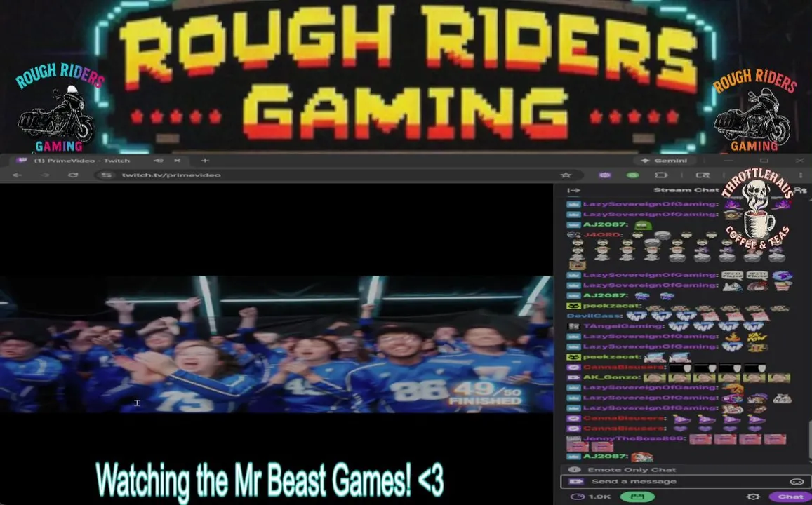Go forward in the browser
The width and height of the screenshot is (812, 505).
click(44, 175)
